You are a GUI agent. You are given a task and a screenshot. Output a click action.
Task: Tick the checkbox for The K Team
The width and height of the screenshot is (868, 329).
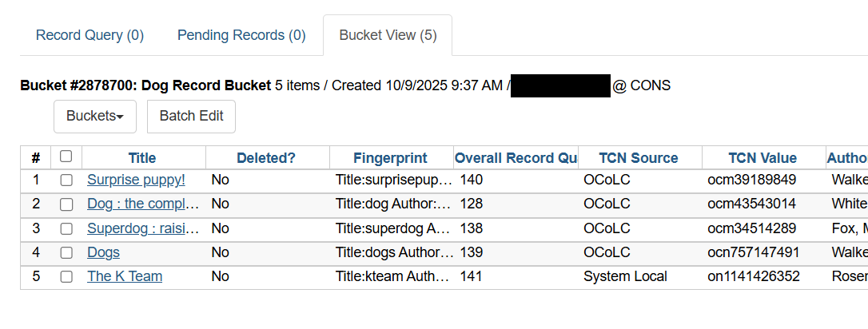pyautogui.click(x=66, y=277)
